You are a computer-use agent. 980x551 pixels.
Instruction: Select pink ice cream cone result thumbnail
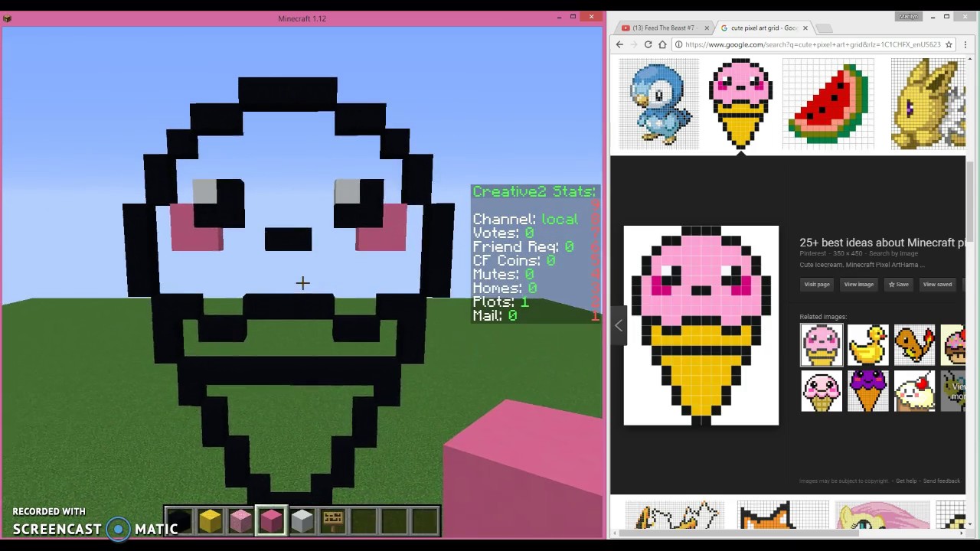(740, 103)
